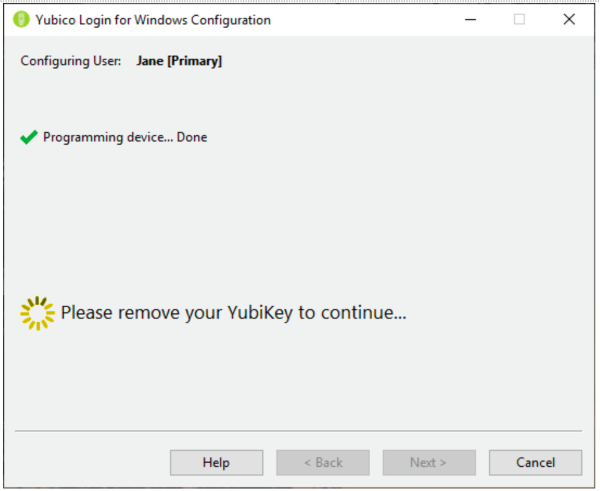Screen dimensions: 600x491
Task: Click the horizontal separator above the buttons
Action: (x=298, y=431)
